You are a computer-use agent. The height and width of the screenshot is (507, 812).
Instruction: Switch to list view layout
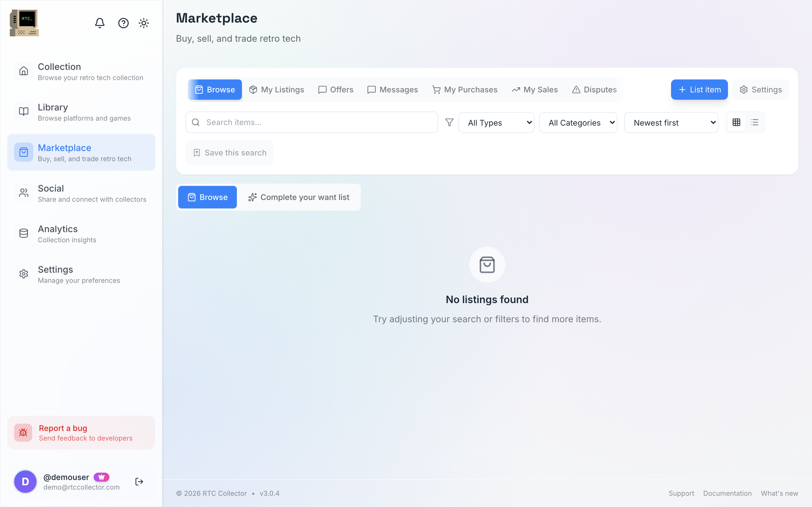pos(754,123)
